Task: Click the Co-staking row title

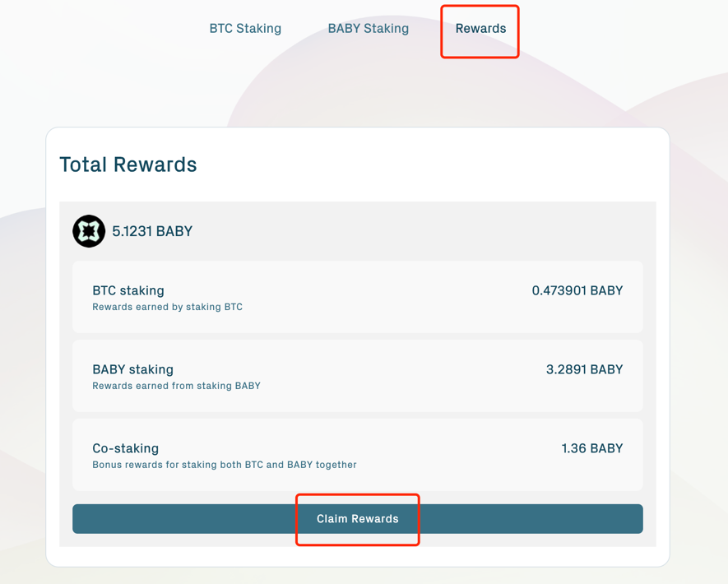Action: 125,448
